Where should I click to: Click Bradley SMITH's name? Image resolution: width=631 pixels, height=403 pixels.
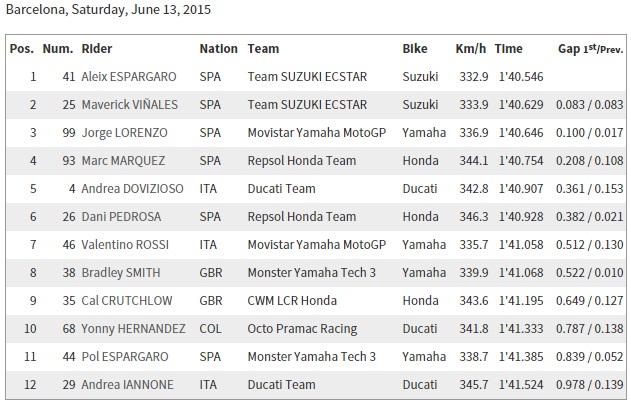[x=121, y=273]
